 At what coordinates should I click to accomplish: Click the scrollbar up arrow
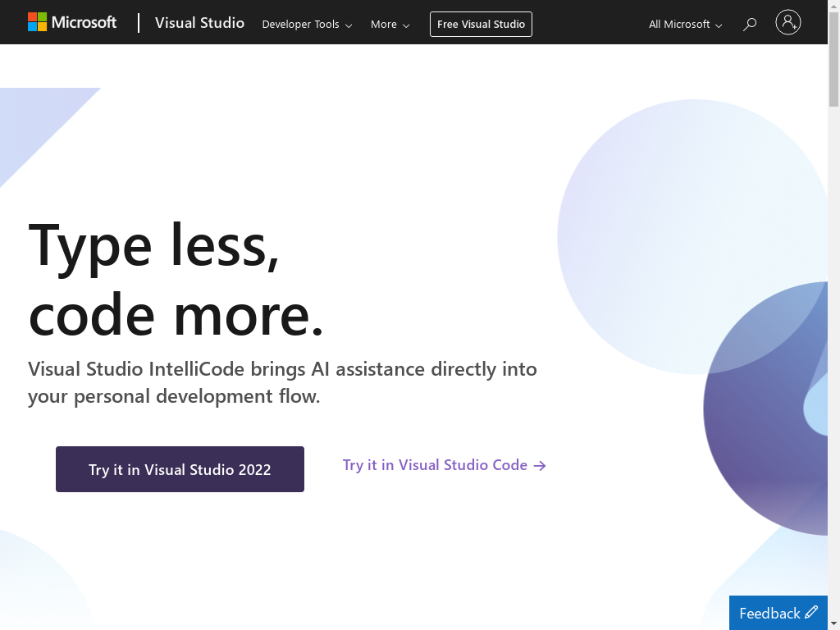click(833, 6)
